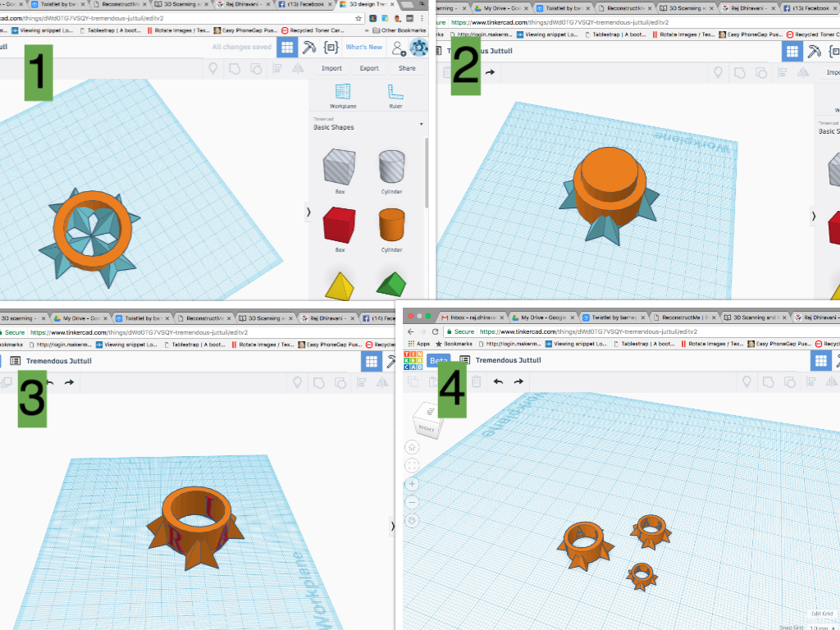The width and height of the screenshot is (840, 630).
Task: Open the pickaxe Blocks mode in screenshot 2
Action: pos(815,52)
